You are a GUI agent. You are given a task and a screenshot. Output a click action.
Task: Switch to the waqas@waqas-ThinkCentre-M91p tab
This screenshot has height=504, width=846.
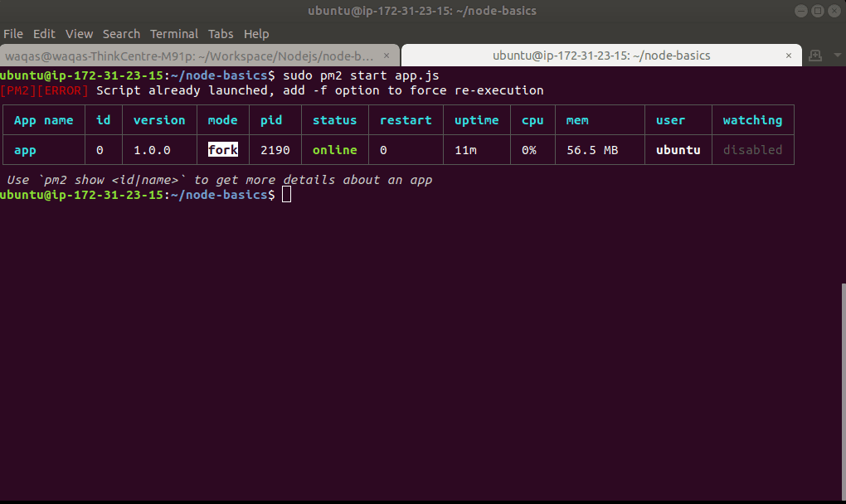point(189,56)
